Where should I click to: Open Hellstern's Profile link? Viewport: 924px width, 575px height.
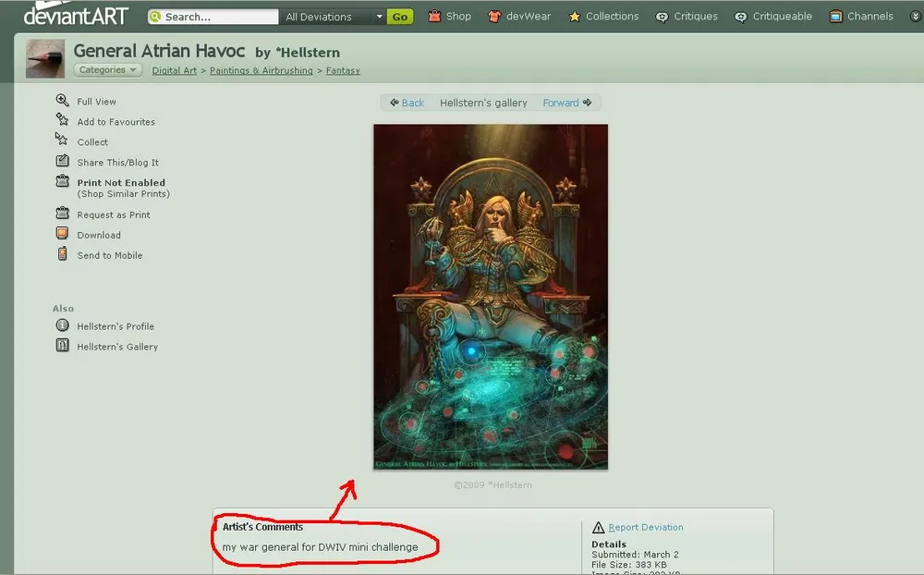pyautogui.click(x=115, y=326)
